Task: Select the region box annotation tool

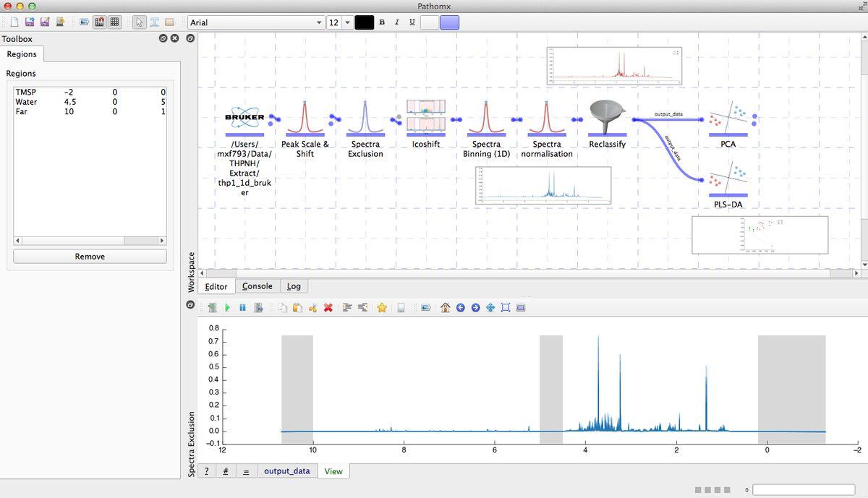Action: (x=170, y=22)
